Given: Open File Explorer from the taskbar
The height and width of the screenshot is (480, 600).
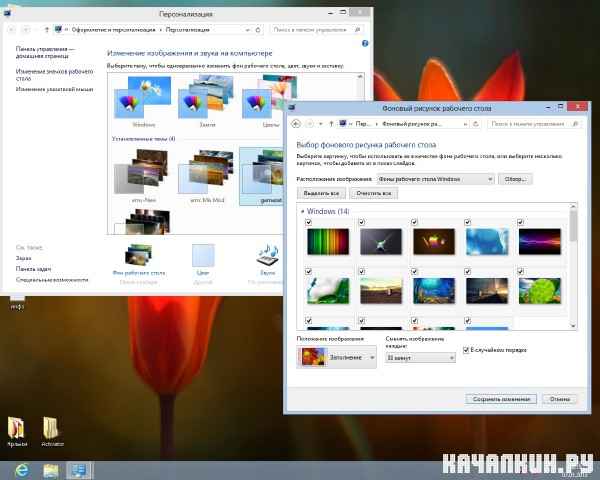Looking at the screenshot, I should 51,470.
